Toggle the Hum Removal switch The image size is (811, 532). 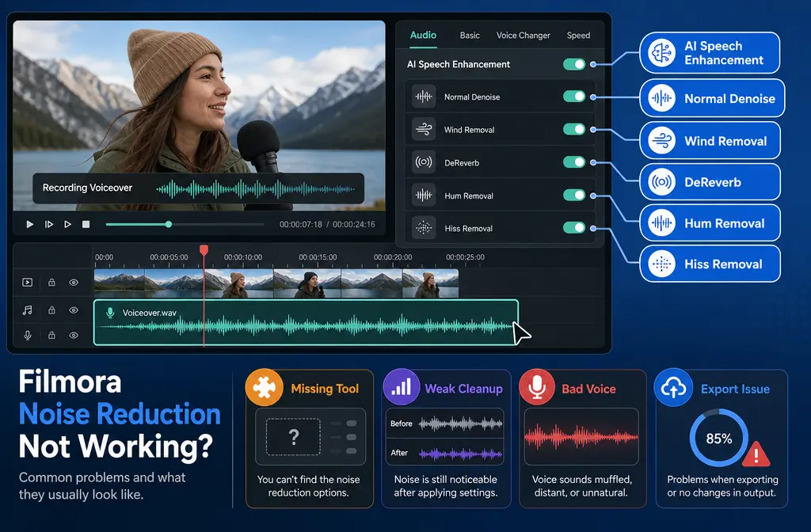pyautogui.click(x=574, y=195)
